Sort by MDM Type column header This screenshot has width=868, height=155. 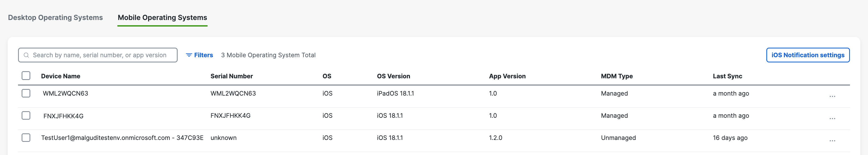(x=617, y=76)
